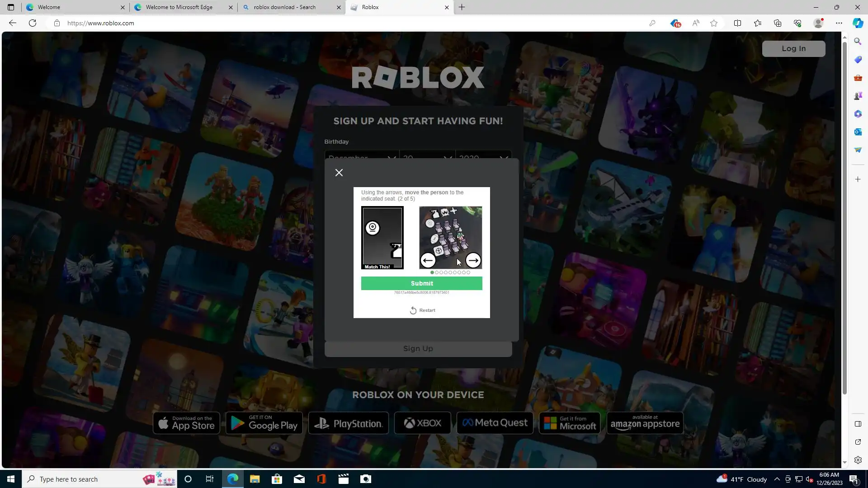This screenshot has width=868, height=488.
Task: Toggle the split screen icon in the toolbar
Action: click(x=737, y=23)
